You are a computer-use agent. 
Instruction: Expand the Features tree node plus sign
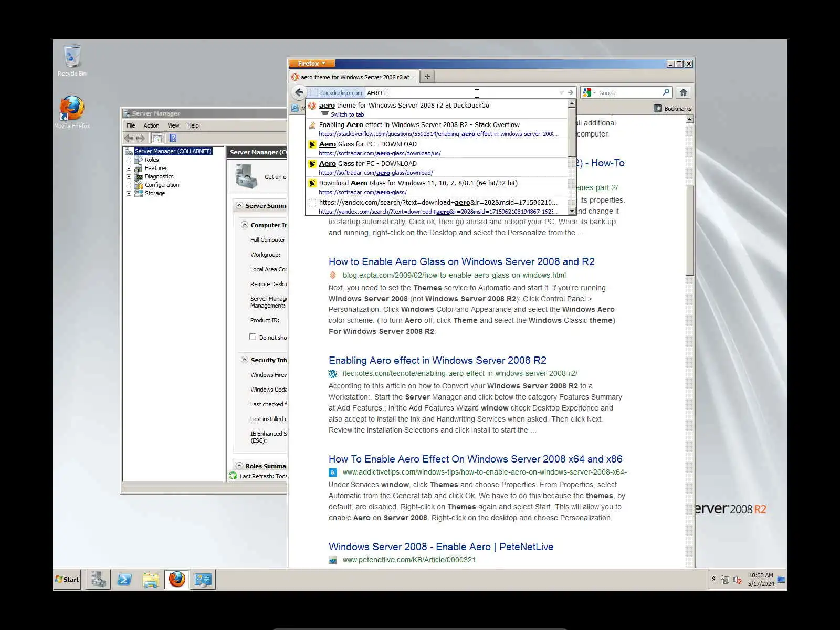(129, 168)
